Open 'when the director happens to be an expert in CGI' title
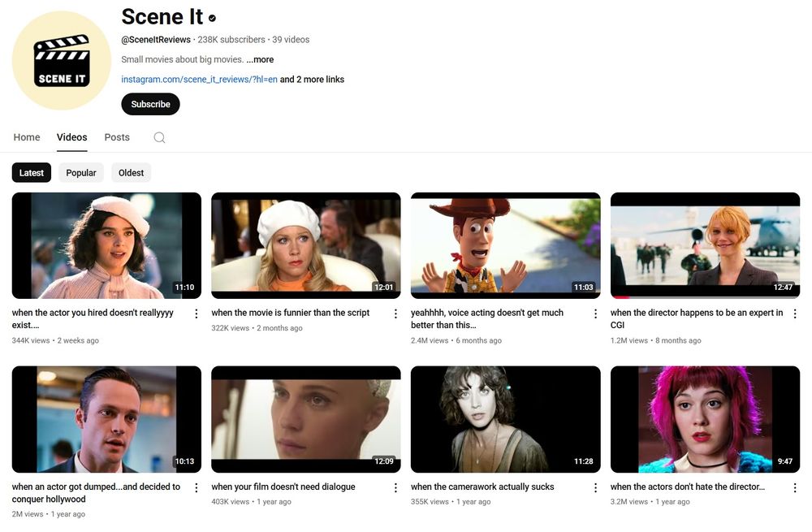 click(x=697, y=318)
